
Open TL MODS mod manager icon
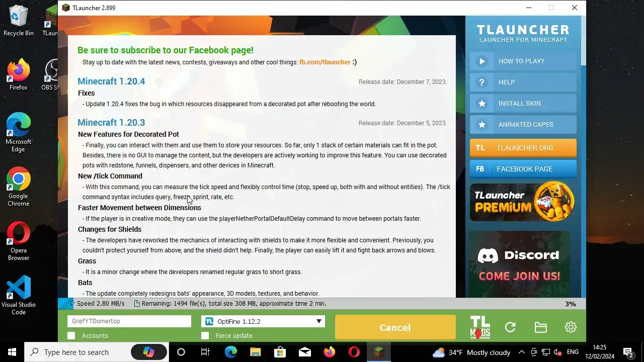pyautogui.click(x=480, y=327)
